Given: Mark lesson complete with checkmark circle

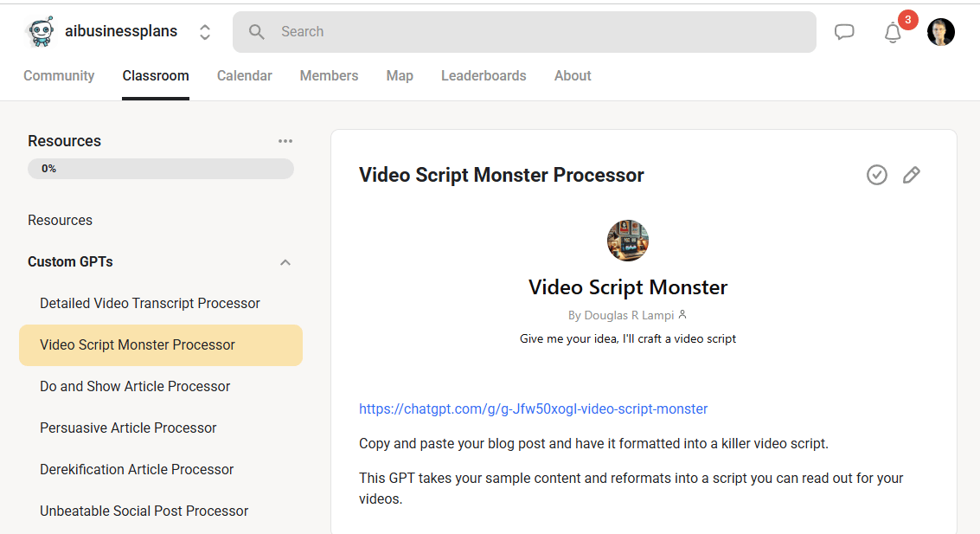Looking at the screenshot, I should (x=877, y=175).
